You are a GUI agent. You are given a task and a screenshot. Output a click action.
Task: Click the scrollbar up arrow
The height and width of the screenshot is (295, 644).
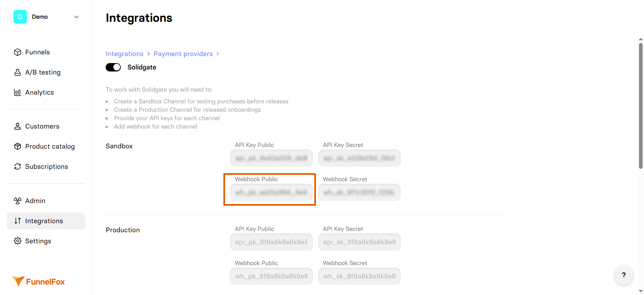click(641, 39)
